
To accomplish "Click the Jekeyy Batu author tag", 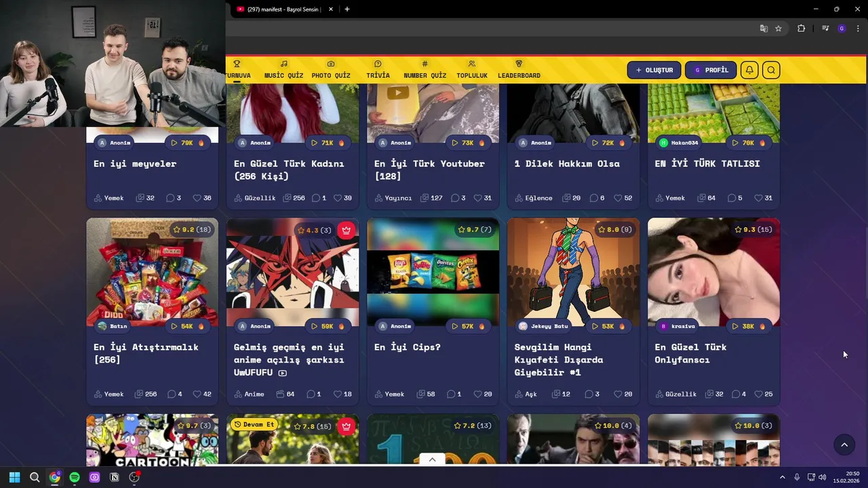I will [x=543, y=326].
